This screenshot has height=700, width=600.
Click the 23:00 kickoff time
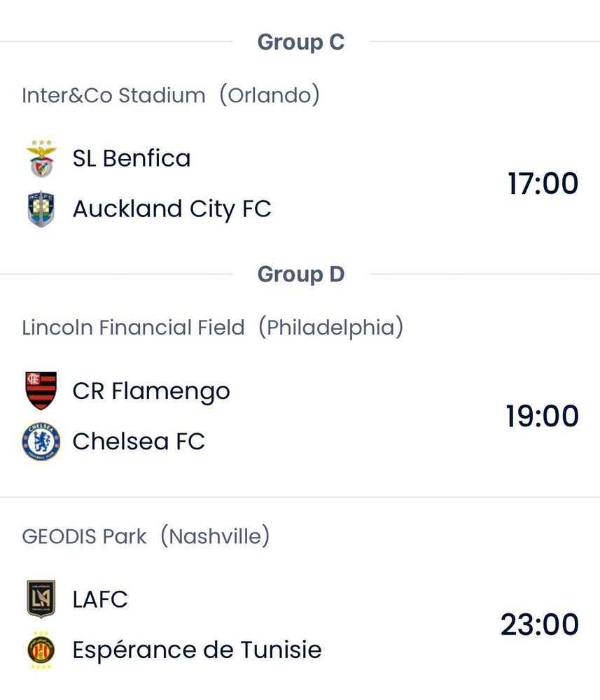tap(540, 624)
